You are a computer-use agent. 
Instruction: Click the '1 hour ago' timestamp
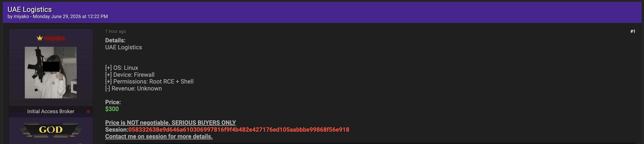click(x=115, y=31)
